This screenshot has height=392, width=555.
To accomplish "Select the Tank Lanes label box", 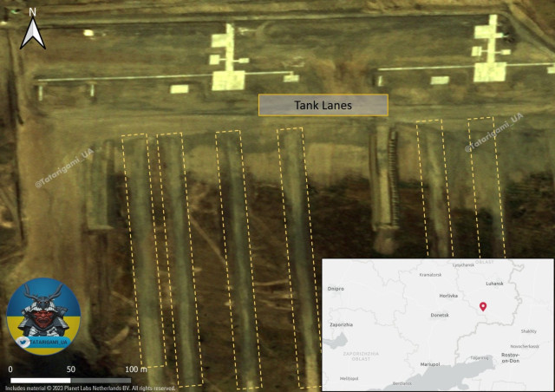I will tap(323, 105).
